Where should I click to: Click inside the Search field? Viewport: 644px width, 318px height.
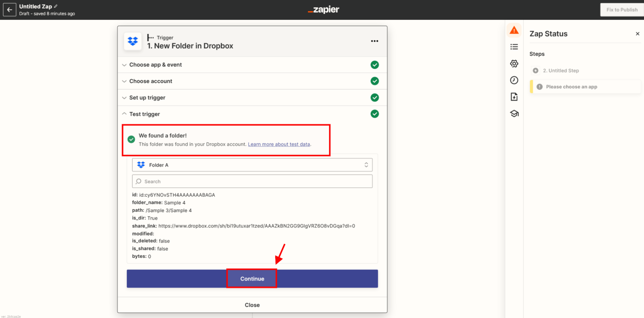(x=252, y=181)
